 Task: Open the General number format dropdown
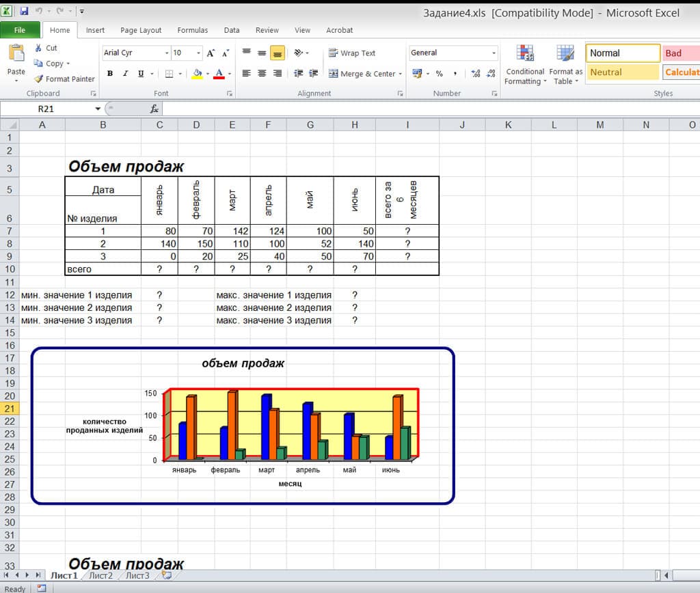coord(494,53)
